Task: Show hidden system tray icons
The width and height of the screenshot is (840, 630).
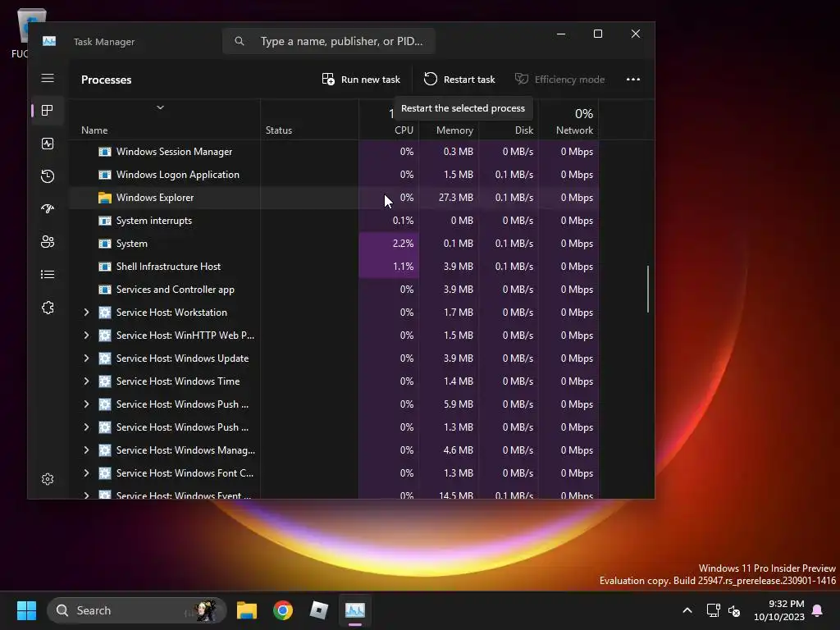Action: pos(687,610)
